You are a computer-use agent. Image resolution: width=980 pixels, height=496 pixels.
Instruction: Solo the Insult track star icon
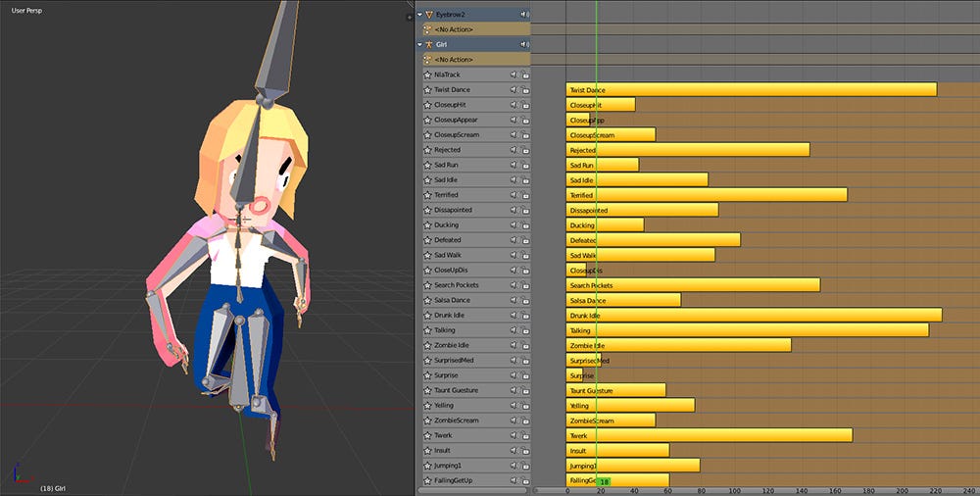tap(427, 450)
